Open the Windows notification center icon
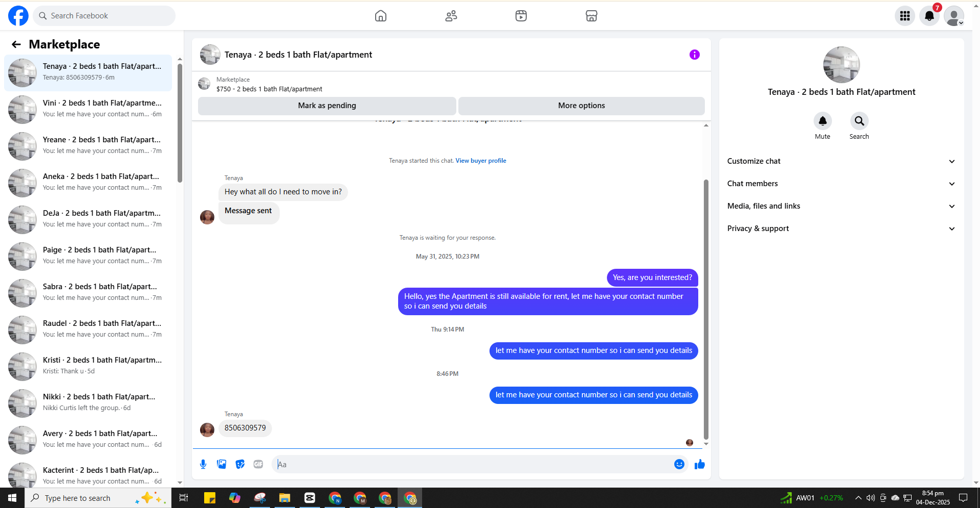The height and width of the screenshot is (508, 980). click(x=963, y=498)
